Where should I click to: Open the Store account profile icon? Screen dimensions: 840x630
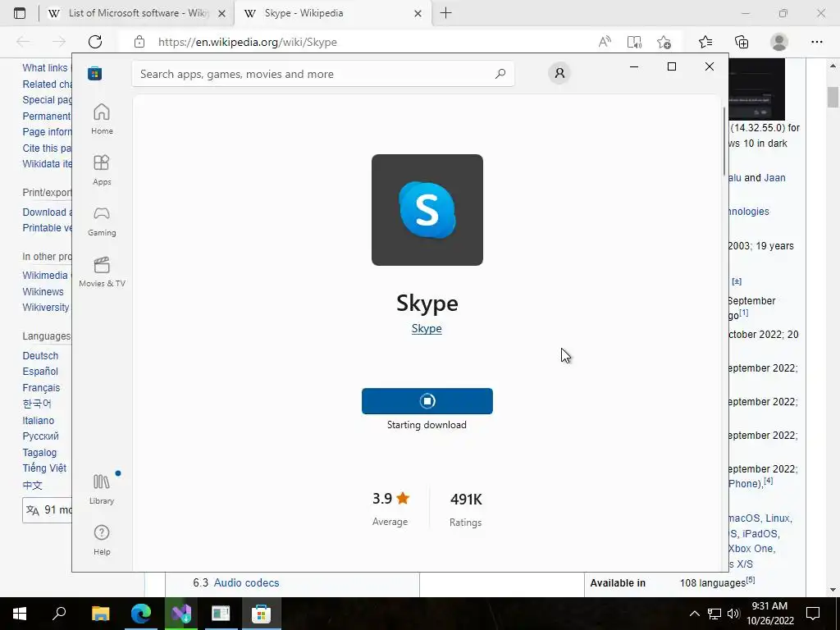[559, 73]
